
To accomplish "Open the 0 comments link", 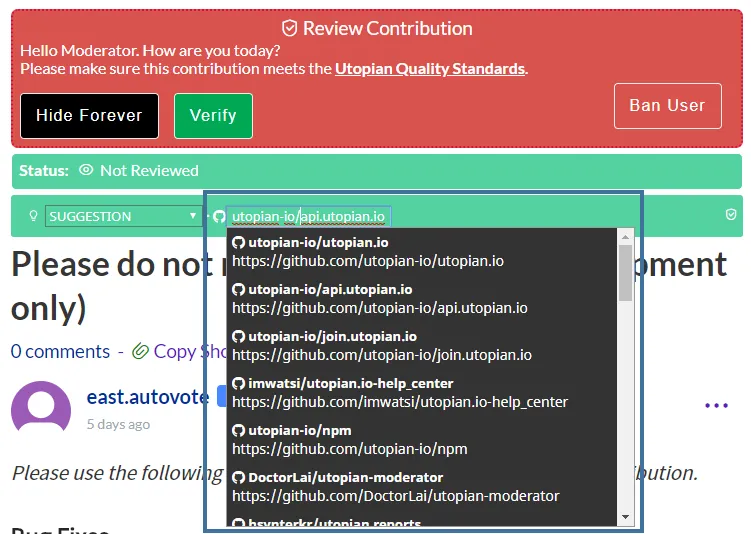I will click(60, 352).
